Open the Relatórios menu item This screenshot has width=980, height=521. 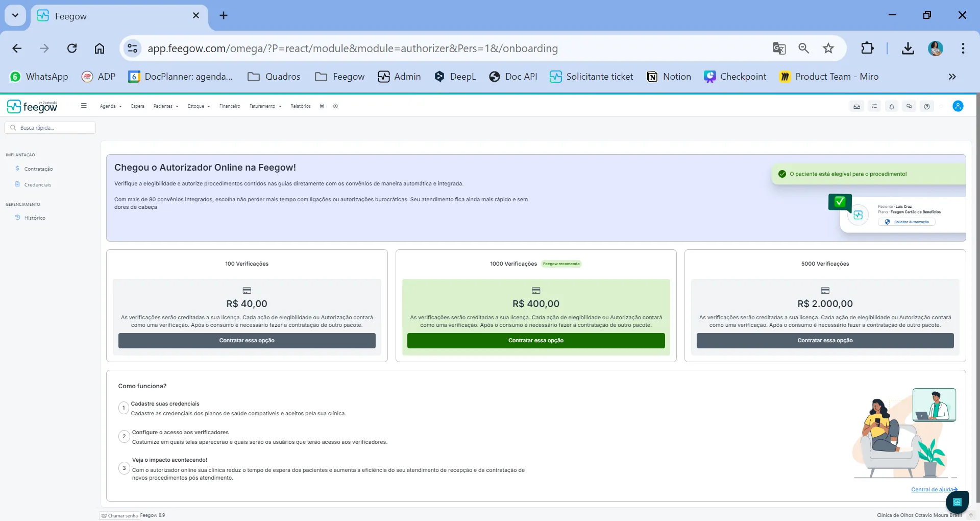click(x=301, y=106)
